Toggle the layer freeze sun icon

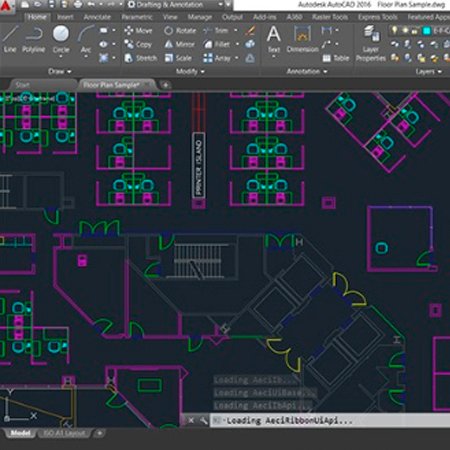405,31
